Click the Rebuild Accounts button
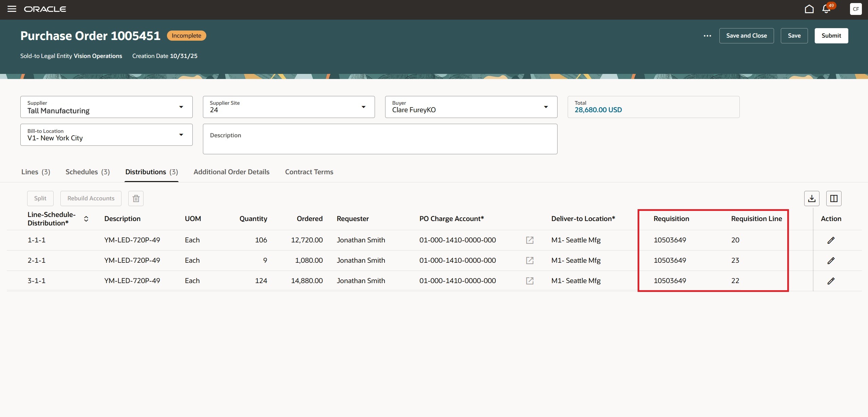The height and width of the screenshot is (417, 868). pos(91,198)
